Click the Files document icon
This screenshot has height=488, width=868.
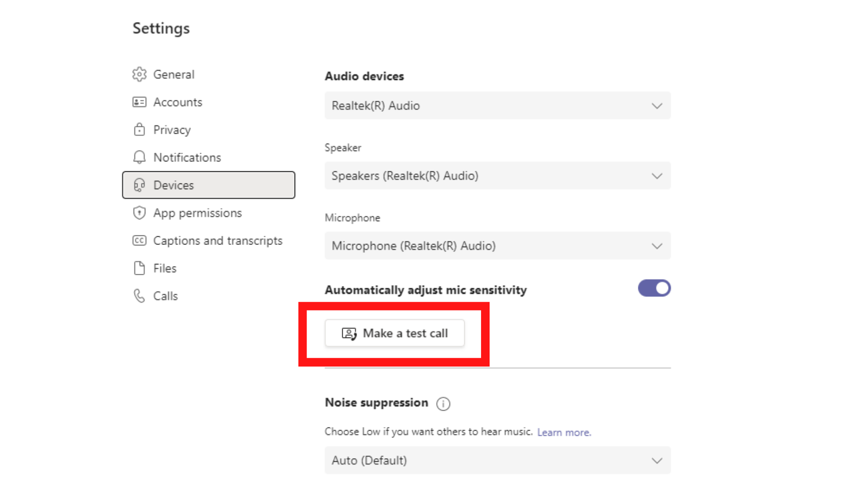coord(139,268)
